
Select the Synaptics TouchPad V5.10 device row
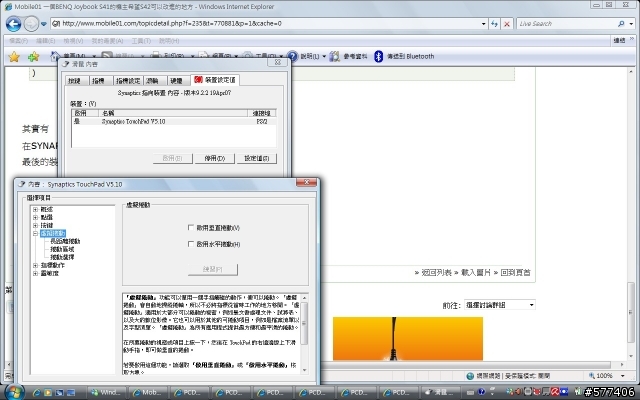click(174, 122)
